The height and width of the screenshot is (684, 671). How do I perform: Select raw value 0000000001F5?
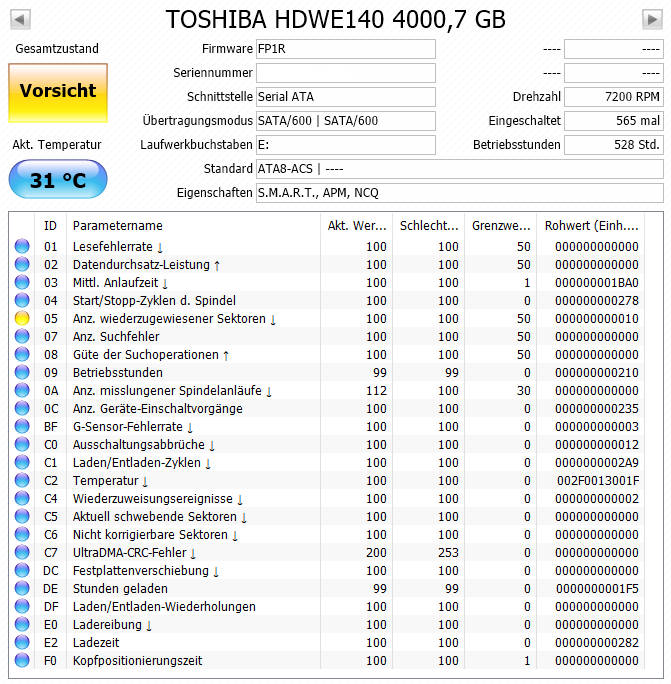point(597,589)
